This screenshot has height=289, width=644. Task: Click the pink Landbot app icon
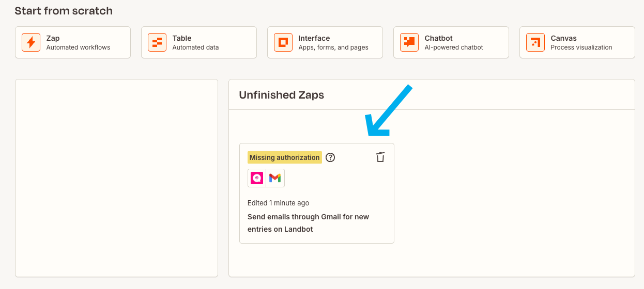click(x=257, y=178)
